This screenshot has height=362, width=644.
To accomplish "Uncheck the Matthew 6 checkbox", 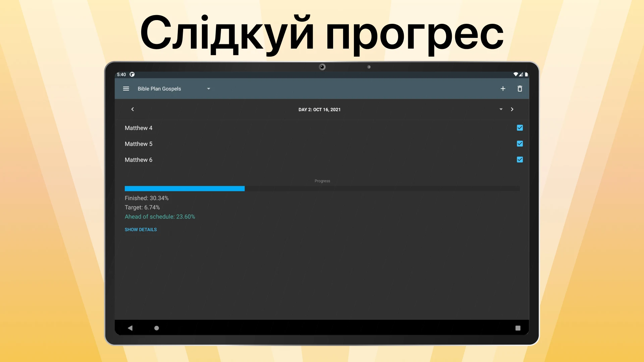I will 520,160.
